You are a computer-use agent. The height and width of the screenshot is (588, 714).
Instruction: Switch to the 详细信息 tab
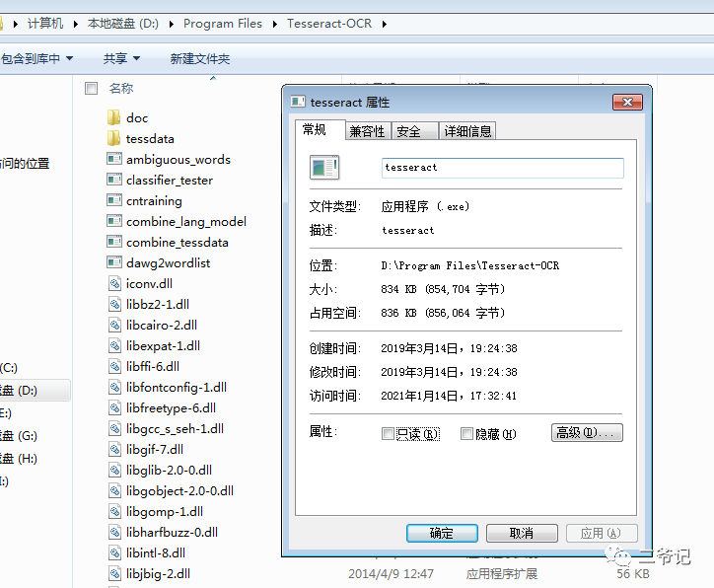pyautogui.click(x=467, y=131)
